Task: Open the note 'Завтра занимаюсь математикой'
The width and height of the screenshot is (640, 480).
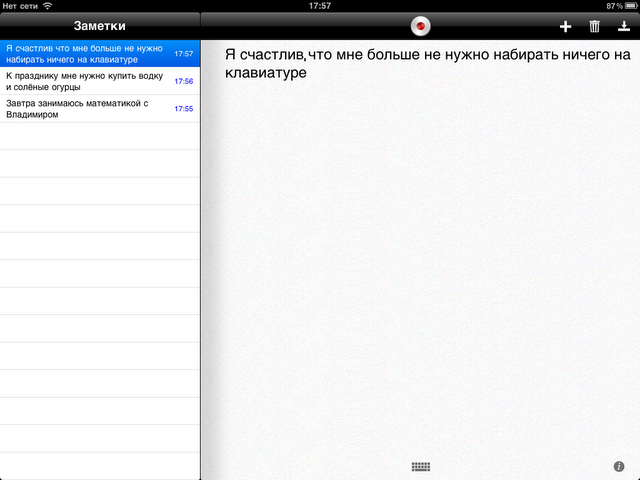Action: (85, 108)
